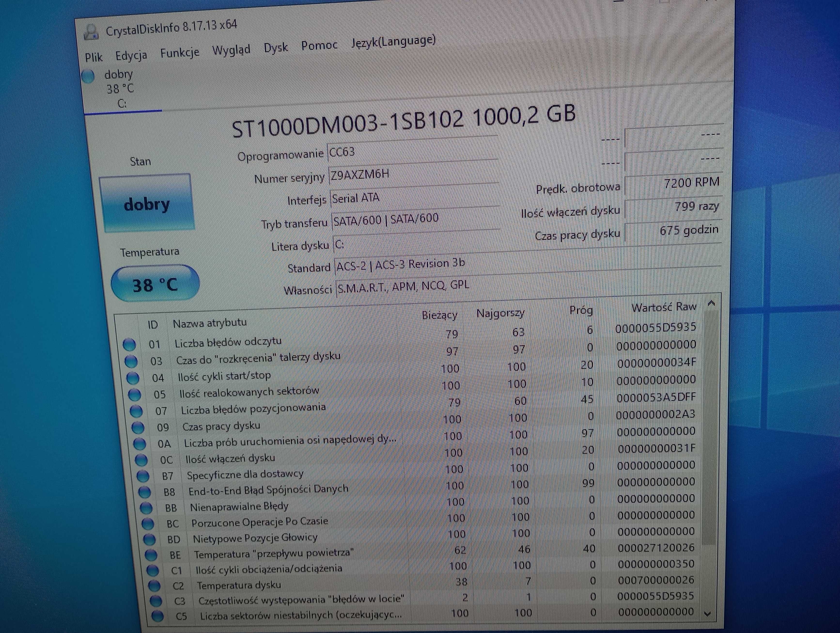Click the serial number field Z9AXZM6H
The width and height of the screenshot is (840, 633).
click(x=413, y=173)
